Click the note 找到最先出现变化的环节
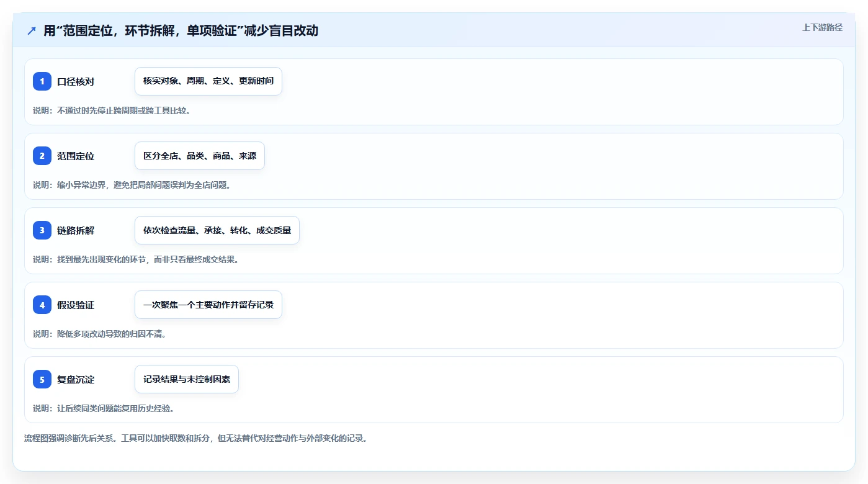868x484 pixels. point(136,259)
